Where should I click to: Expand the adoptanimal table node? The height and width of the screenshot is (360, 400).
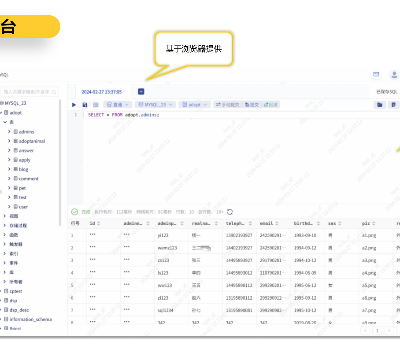[x=9, y=141]
